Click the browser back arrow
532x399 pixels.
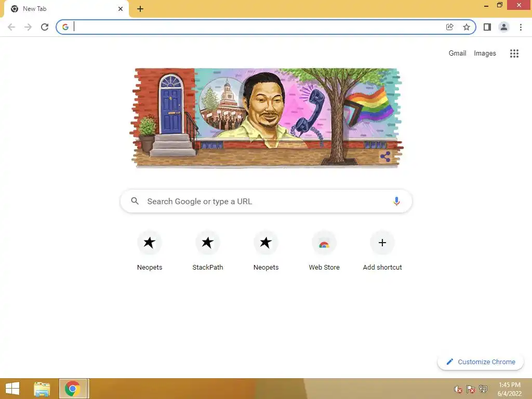click(11, 27)
